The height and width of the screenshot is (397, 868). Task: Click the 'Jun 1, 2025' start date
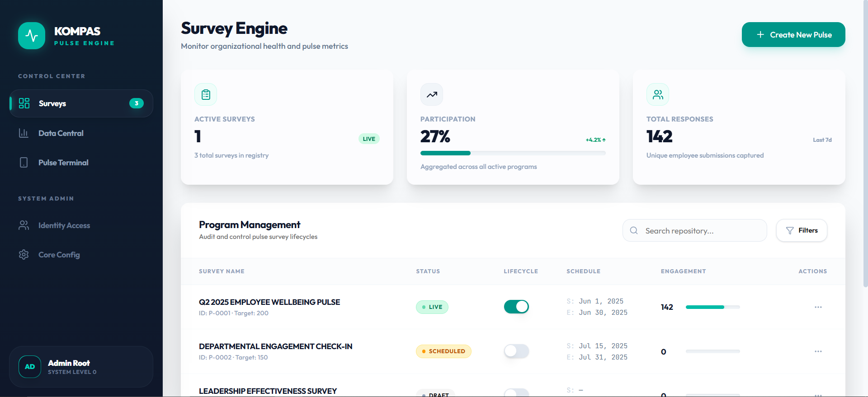click(x=601, y=301)
